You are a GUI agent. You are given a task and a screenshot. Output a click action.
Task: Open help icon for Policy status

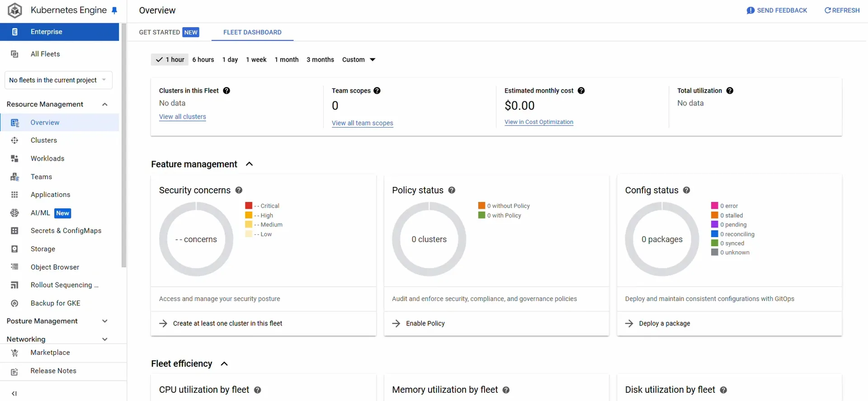tap(452, 190)
